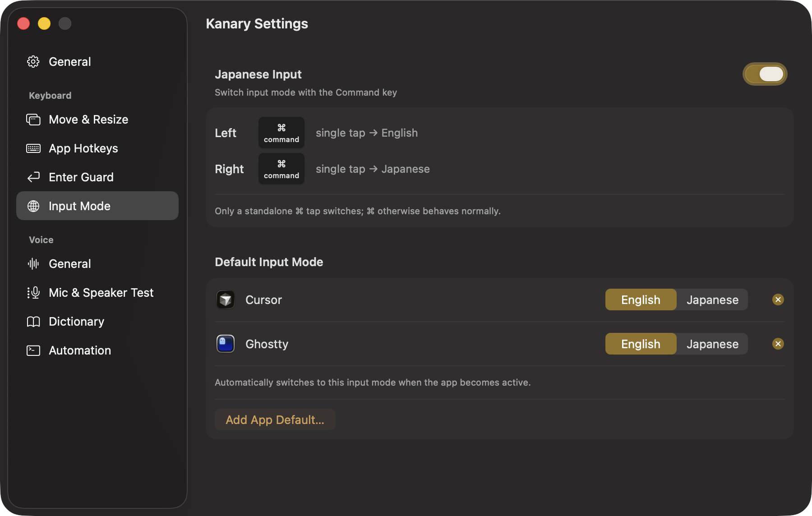This screenshot has width=812, height=516.
Task: Remove the Ghostty app default entry
Action: pos(778,344)
